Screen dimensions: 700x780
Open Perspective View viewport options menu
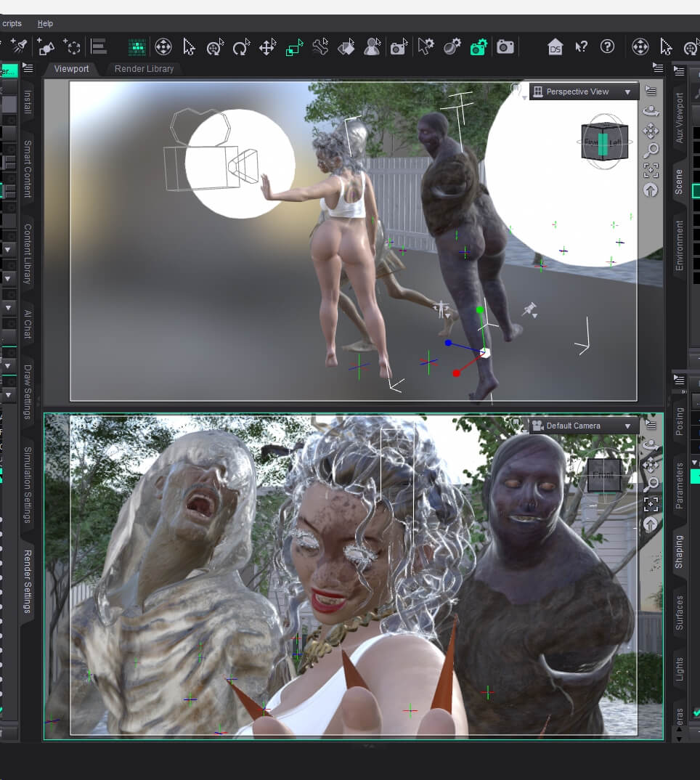click(651, 91)
